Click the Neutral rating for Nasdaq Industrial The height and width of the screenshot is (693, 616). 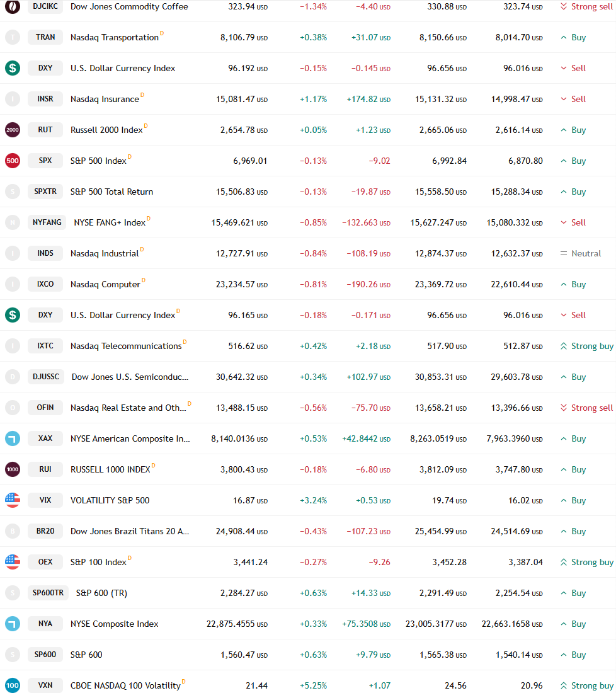(581, 254)
